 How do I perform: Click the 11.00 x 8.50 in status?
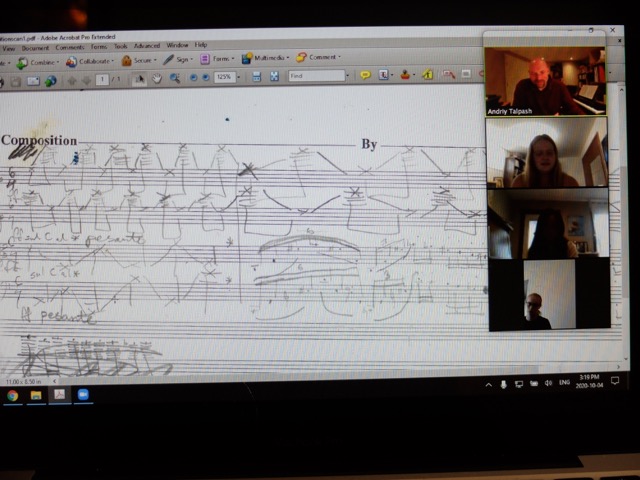click(24, 382)
